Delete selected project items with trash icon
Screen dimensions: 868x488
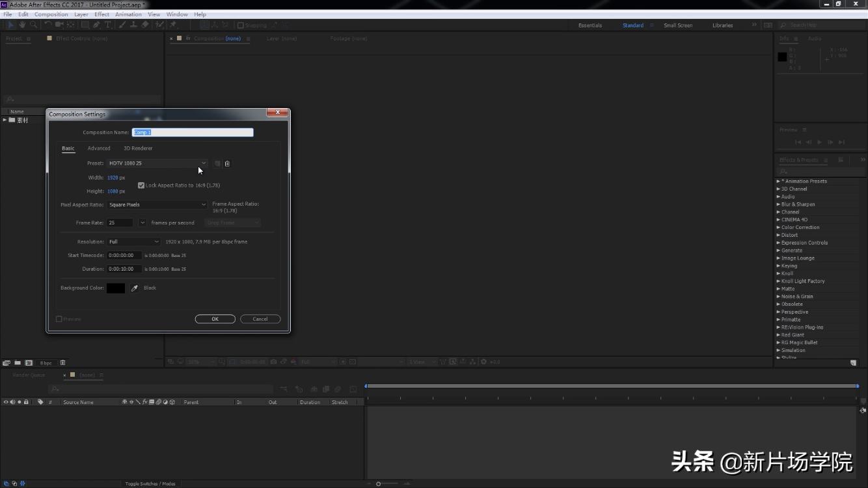click(x=62, y=362)
